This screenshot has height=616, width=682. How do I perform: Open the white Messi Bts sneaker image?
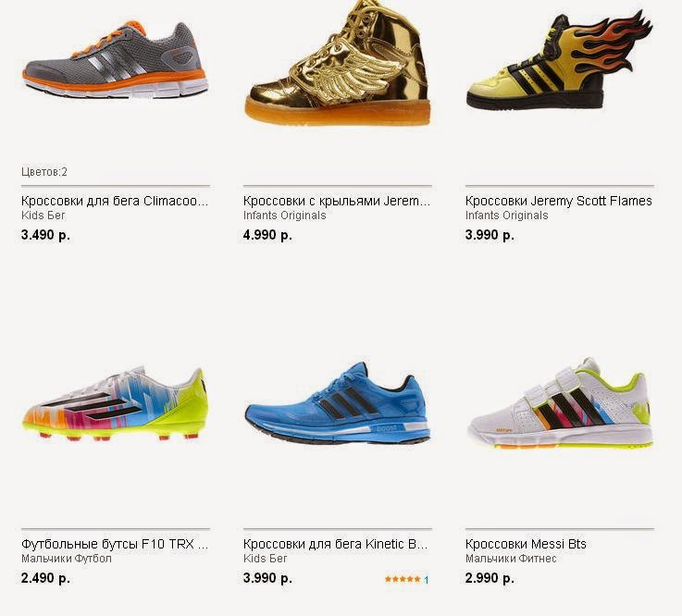[x=560, y=403]
